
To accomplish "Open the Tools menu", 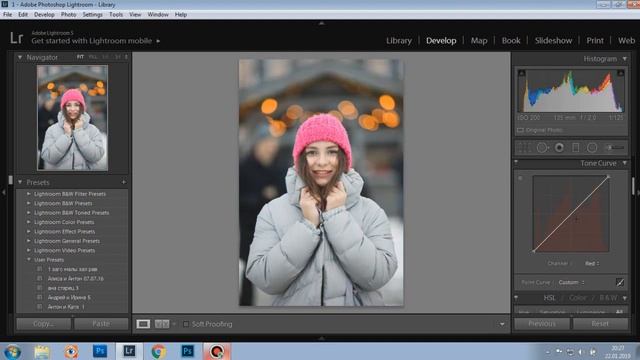I will (x=116, y=15).
